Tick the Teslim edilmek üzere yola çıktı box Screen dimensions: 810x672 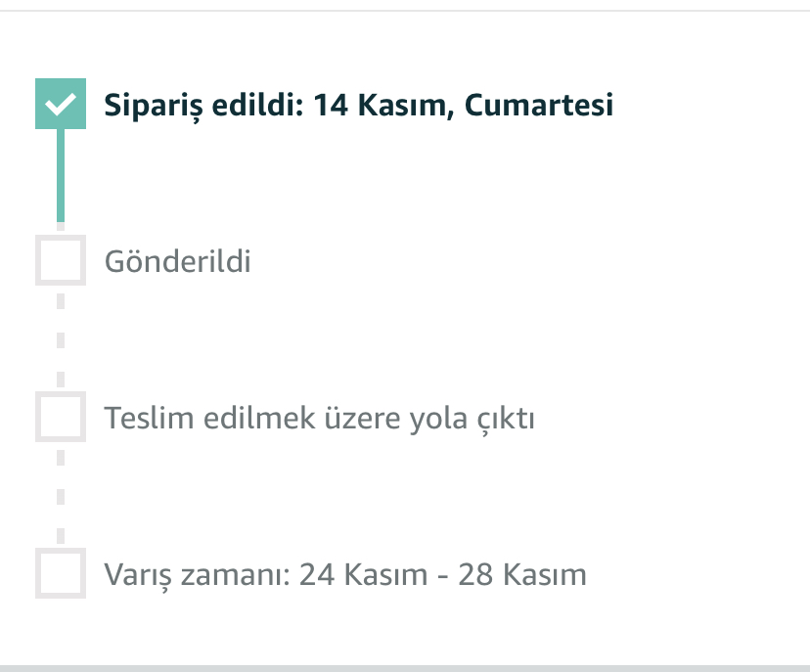click(x=61, y=417)
